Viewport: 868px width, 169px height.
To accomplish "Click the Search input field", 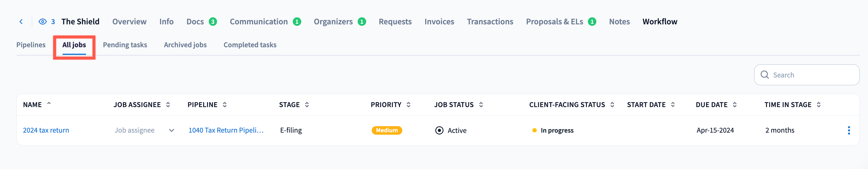I will point(812,75).
